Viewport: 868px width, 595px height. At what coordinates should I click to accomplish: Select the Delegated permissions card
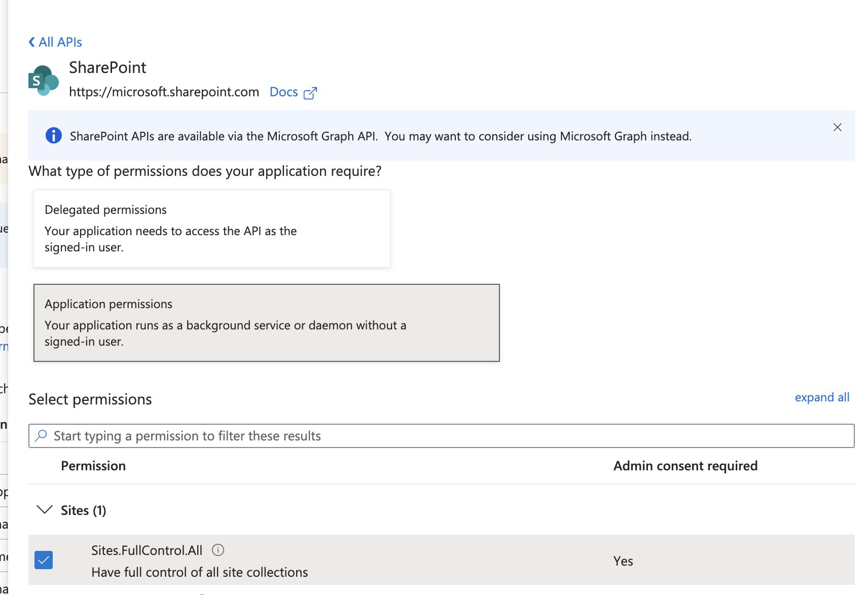tap(212, 229)
